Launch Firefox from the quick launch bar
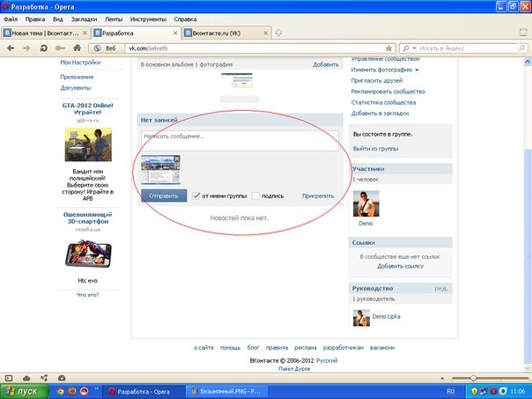 coord(72,391)
